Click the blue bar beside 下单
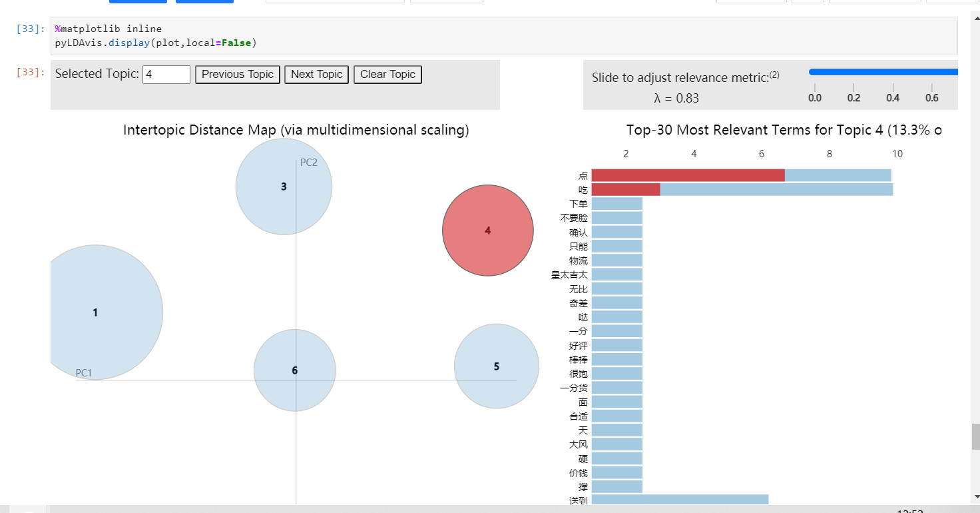The height and width of the screenshot is (513, 980). coord(617,204)
